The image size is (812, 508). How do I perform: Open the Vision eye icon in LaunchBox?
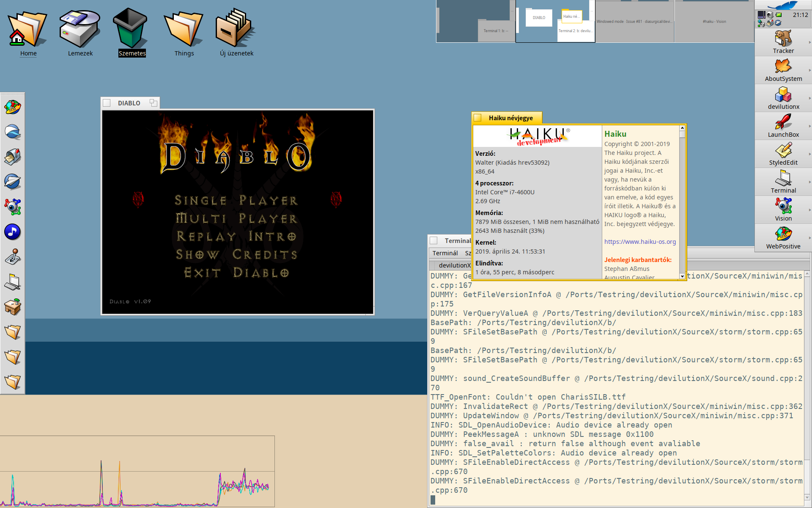13,207
